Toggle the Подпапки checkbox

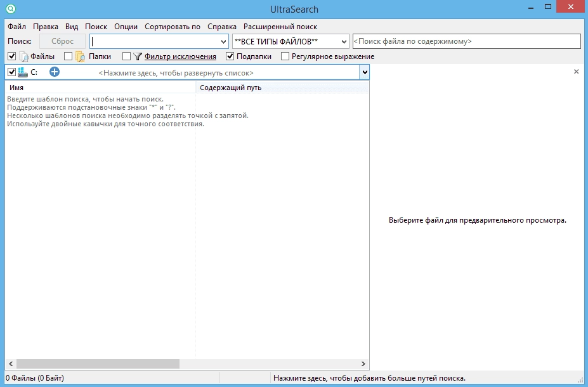point(230,56)
